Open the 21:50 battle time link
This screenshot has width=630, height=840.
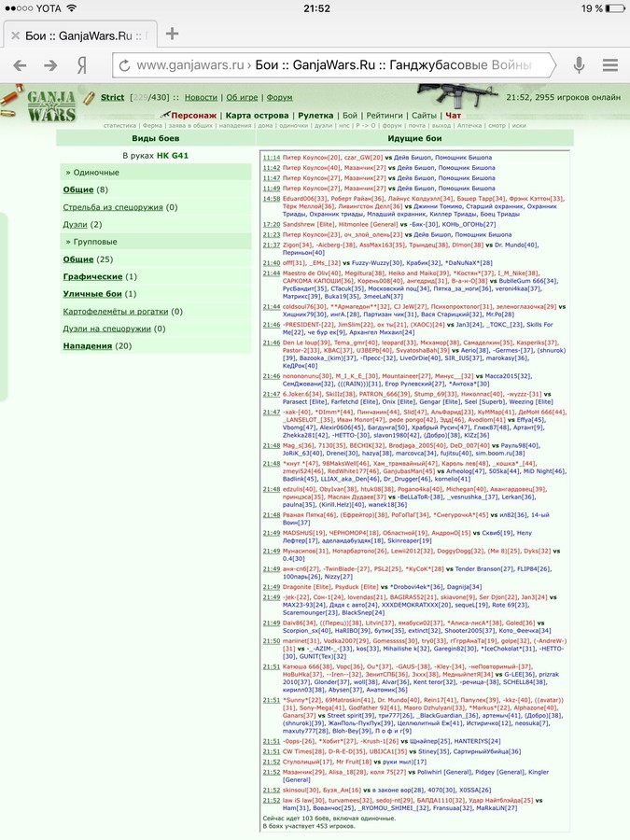click(x=271, y=641)
